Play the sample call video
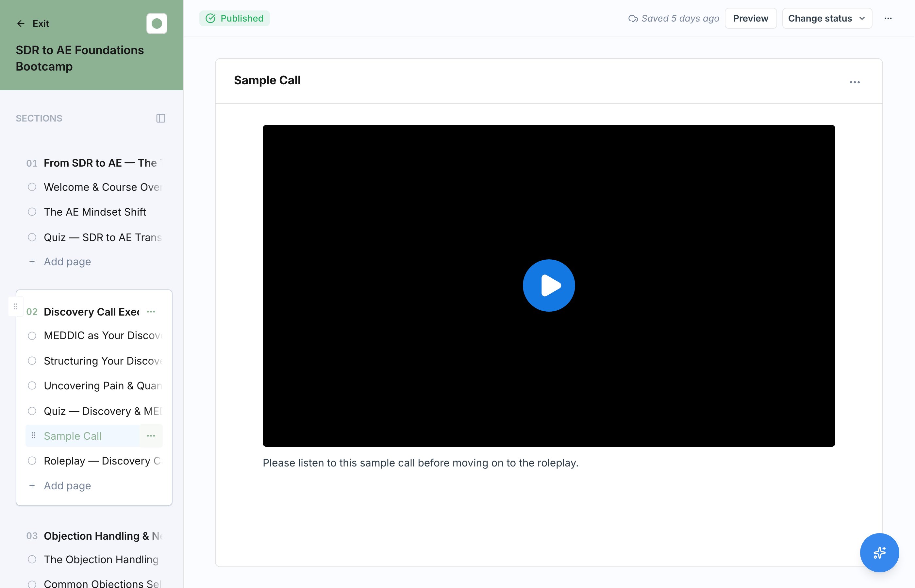The width and height of the screenshot is (915, 588). (549, 286)
